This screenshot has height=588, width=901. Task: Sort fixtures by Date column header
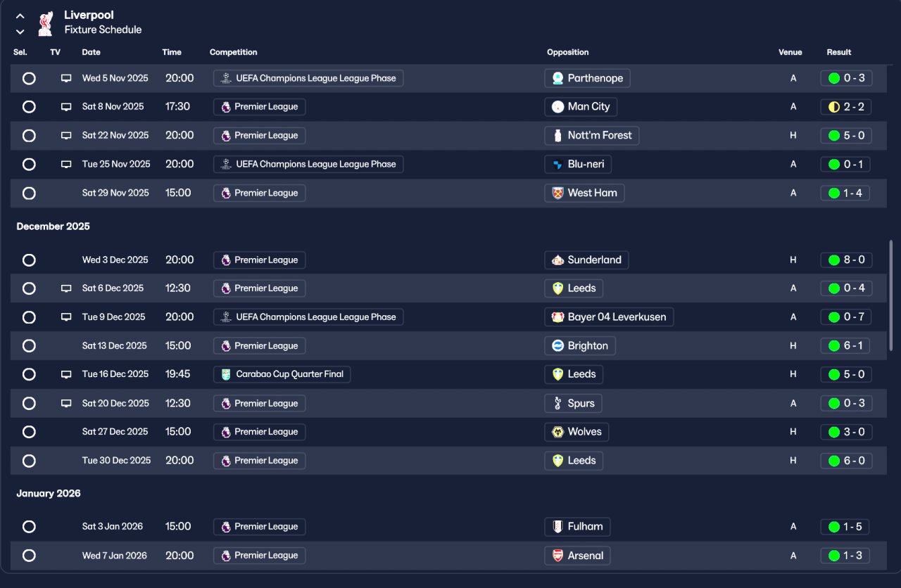(91, 52)
